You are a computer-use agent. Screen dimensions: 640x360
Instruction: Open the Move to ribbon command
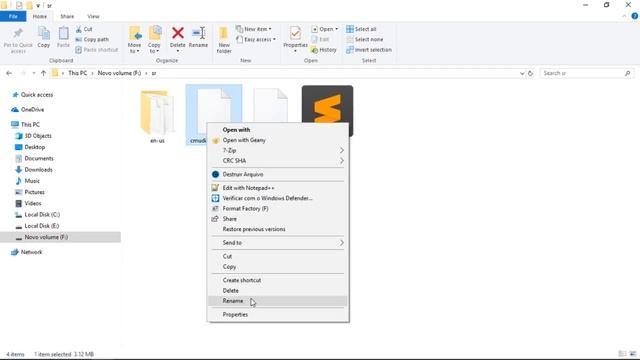pyautogui.click(x=134, y=40)
